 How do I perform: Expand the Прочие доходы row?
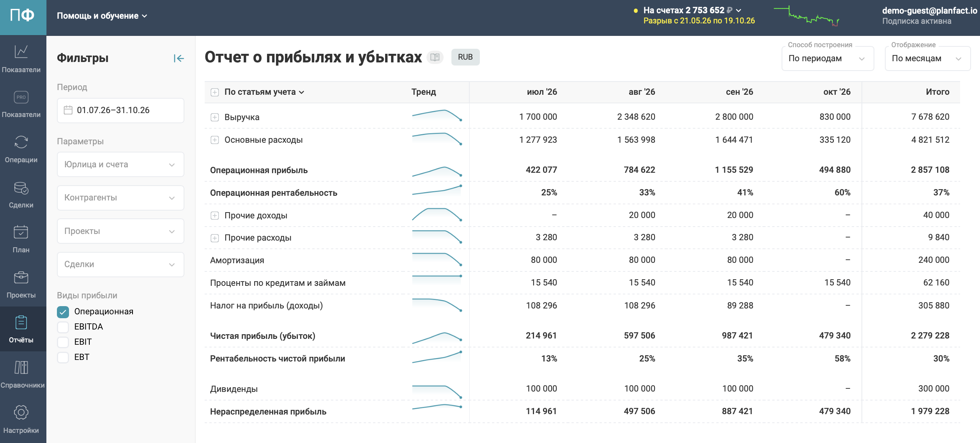(215, 216)
